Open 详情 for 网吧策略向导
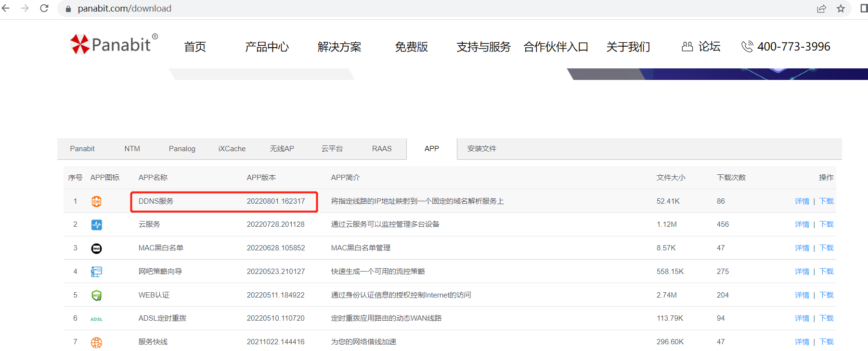Image resolution: width=868 pixels, height=351 pixels. 802,272
